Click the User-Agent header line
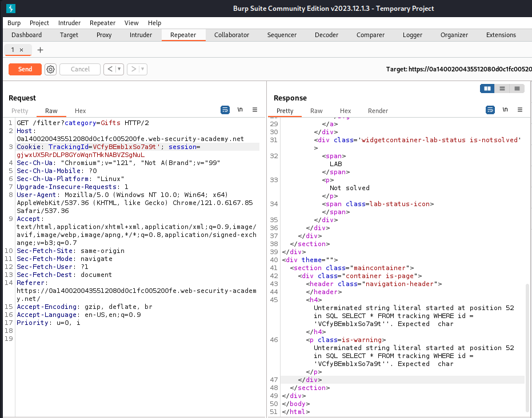Image resolution: width=532 pixels, height=418 pixels. (122, 195)
